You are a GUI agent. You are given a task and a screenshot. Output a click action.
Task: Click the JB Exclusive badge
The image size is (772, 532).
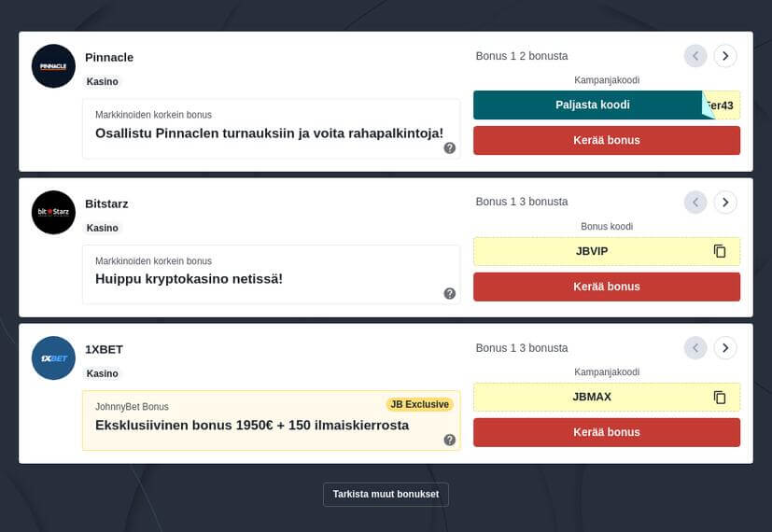click(x=419, y=404)
